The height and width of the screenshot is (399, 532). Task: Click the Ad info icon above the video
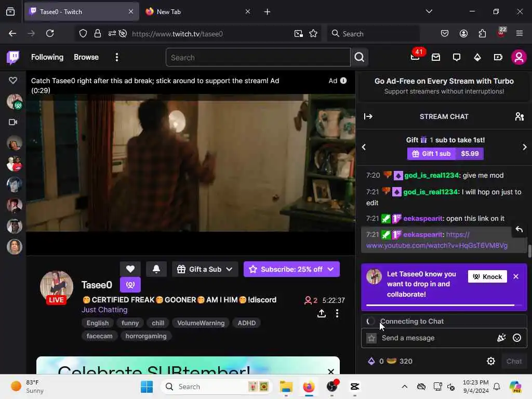click(x=343, y=81)
